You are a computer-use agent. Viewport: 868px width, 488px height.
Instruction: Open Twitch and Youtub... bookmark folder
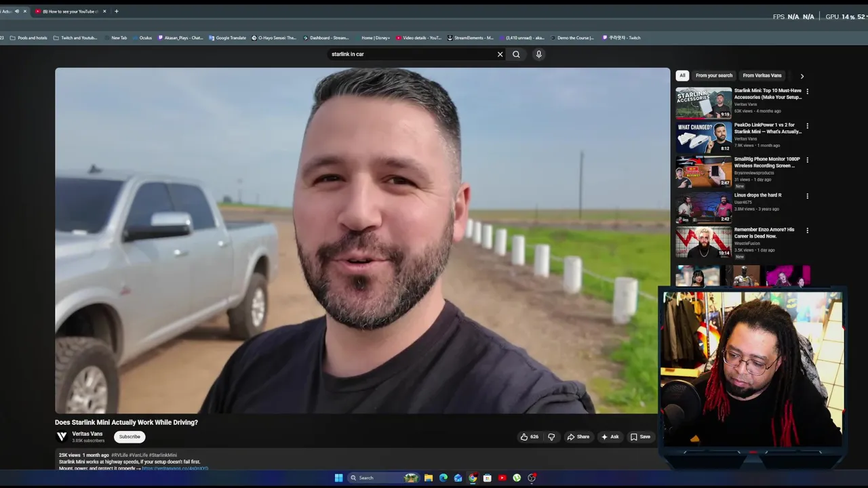[x=75, y=38]
